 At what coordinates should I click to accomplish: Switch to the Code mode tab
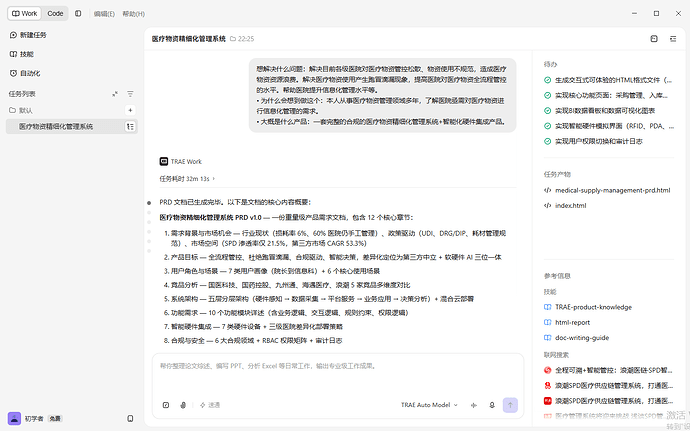click(x=55, y=14)
